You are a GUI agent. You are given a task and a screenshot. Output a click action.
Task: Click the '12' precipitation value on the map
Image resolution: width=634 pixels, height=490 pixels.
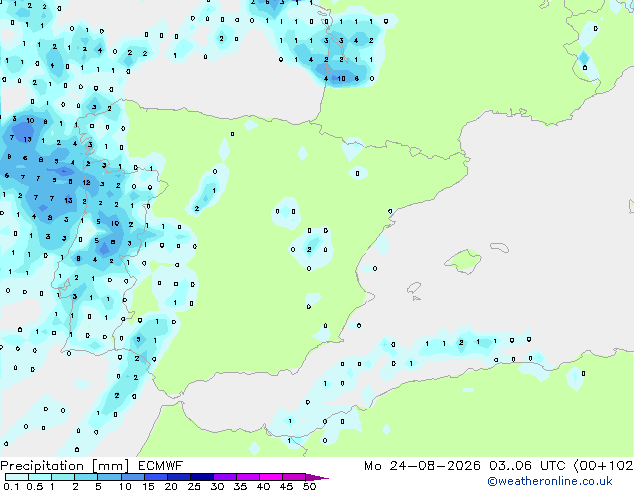click(x=86, y=183)
